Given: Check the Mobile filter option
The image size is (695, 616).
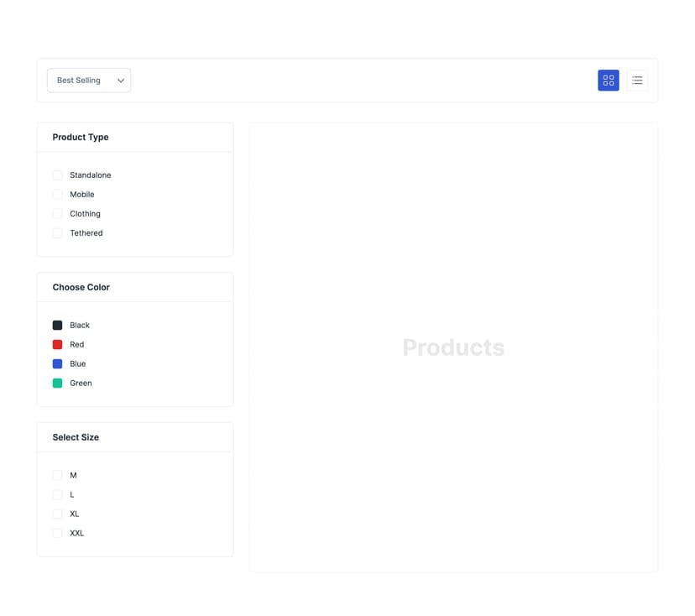Looking at the screenshot, I should coord(57,194).
